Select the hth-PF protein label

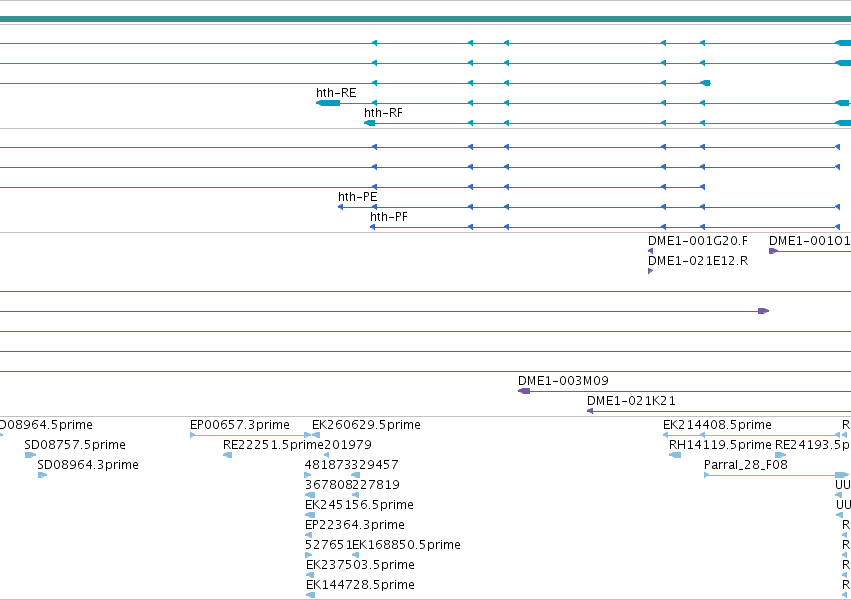389,217
